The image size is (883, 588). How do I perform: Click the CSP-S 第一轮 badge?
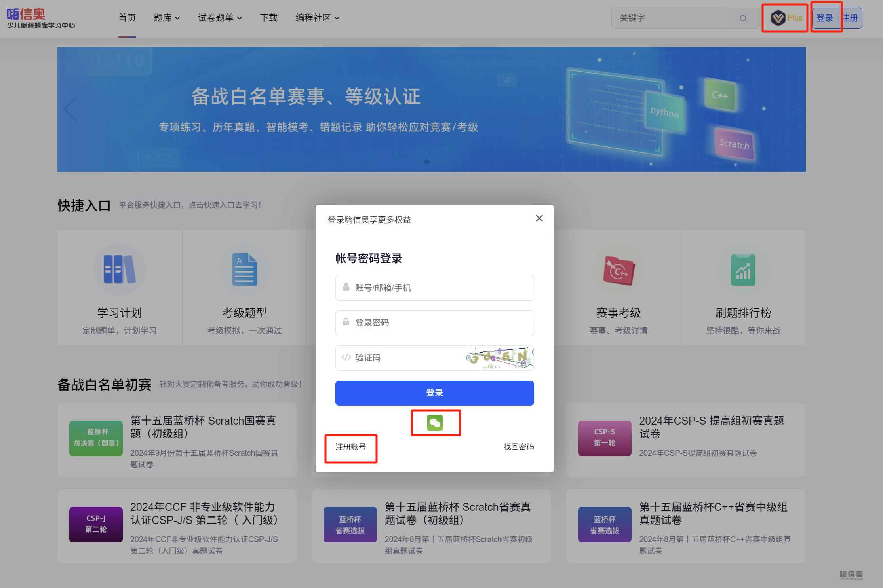[605, 438]
